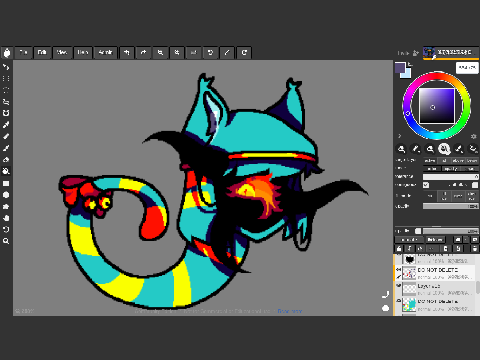Click the white input field in tool options
Image resolution: width=480 pixels, height=360 pixels.
pos(451,177)
